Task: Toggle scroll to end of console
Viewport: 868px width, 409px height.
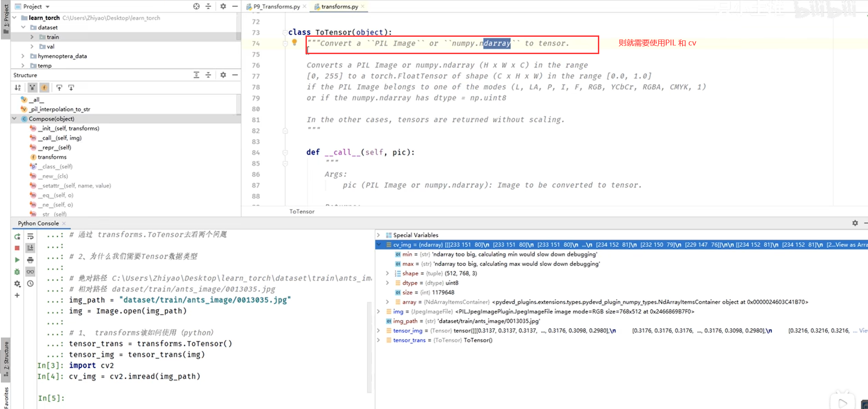Action: (30, 248)
